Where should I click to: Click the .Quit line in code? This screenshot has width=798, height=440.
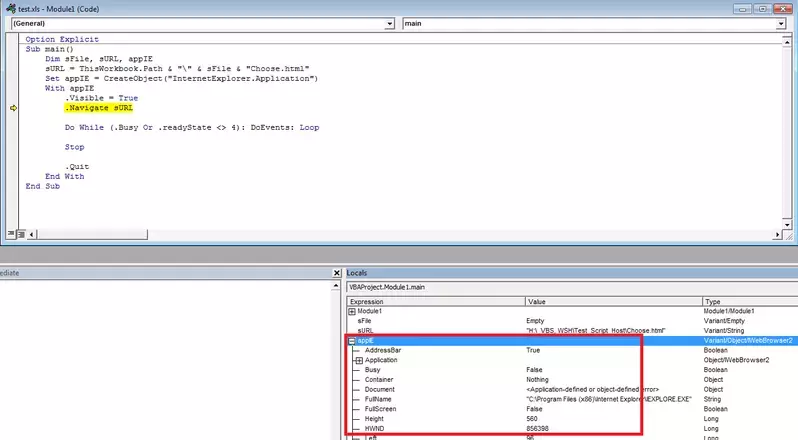(x=77, y=167)
